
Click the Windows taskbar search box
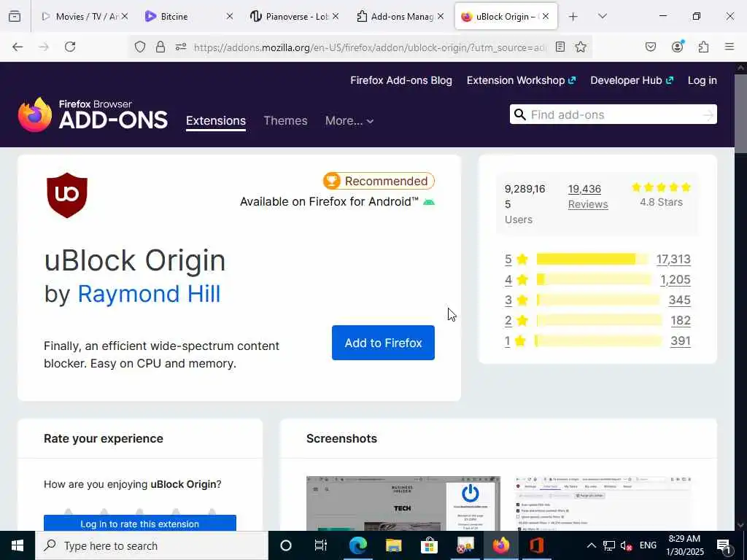(152, 545)
